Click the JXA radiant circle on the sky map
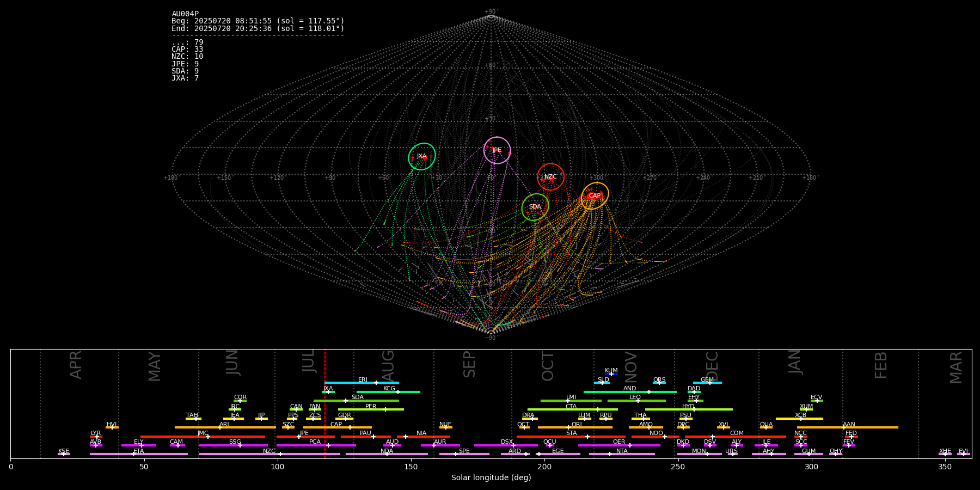Viewport: 980px width, 490px height. coord(422,157)
